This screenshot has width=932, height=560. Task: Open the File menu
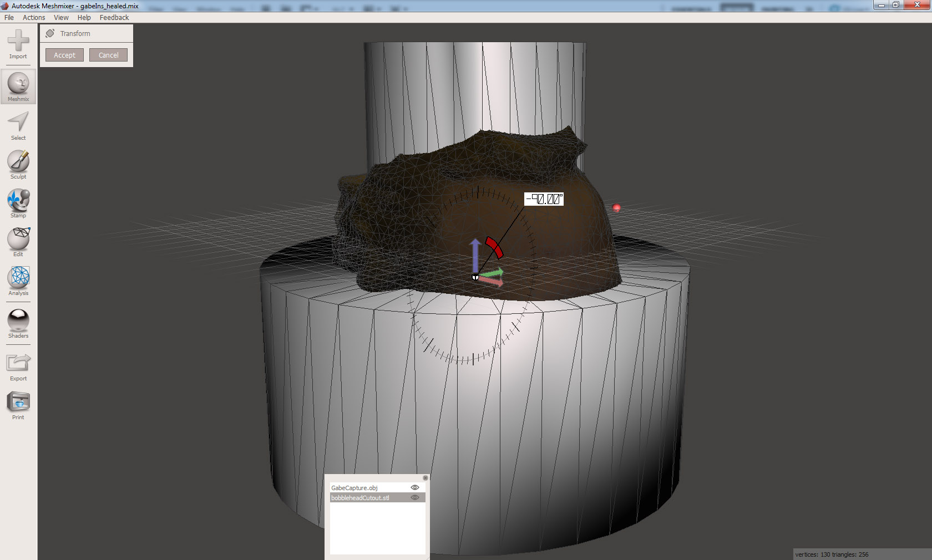point(9,18)
